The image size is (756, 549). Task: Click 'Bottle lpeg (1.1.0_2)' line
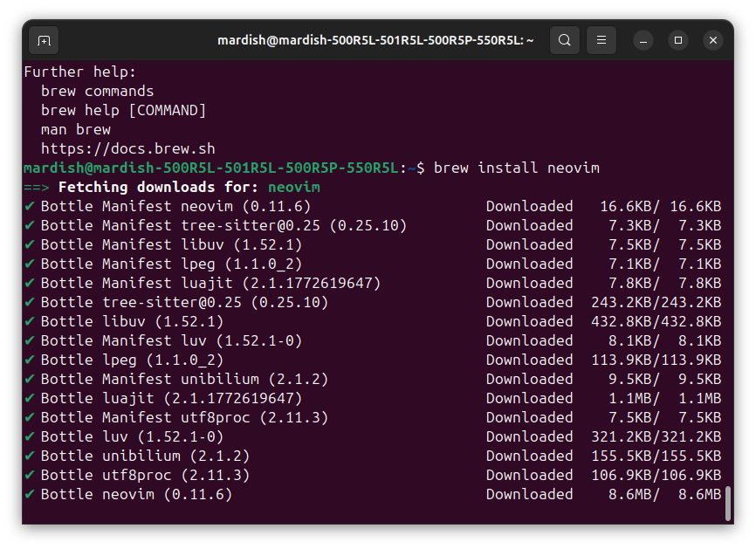133,360
